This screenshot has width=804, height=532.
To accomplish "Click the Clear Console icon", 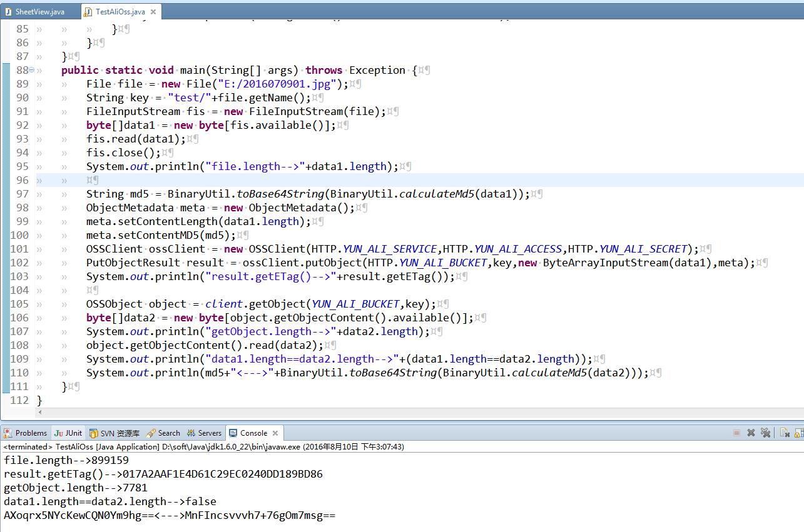I will click(785, 433).
